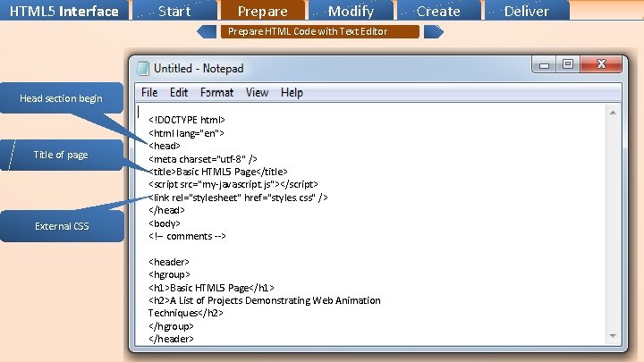The width and height of the screenshot is (644, 362).
Task: Click the meta charset="utf-8" line
Action: pos(203,159)
